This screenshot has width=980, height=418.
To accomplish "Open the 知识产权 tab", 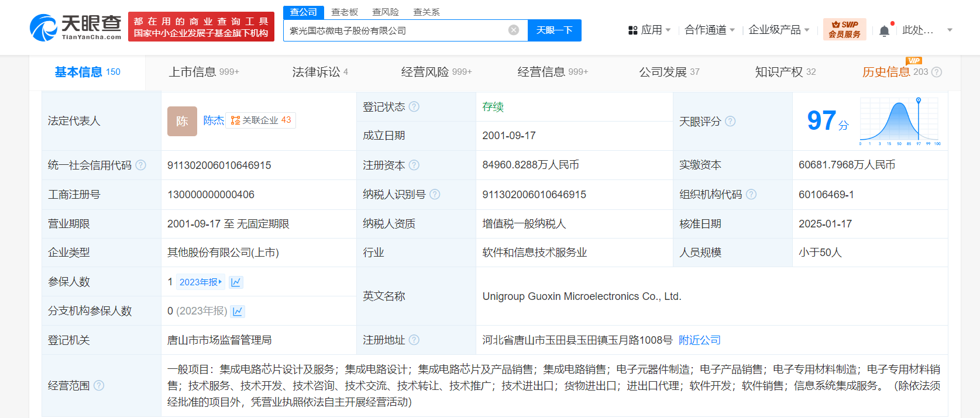I will (785, 72).
